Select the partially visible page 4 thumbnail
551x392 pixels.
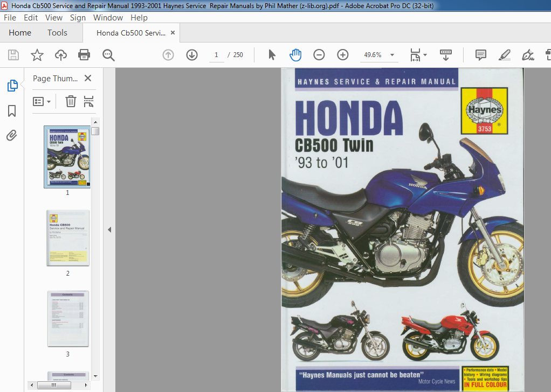click(x=68, y=376)
